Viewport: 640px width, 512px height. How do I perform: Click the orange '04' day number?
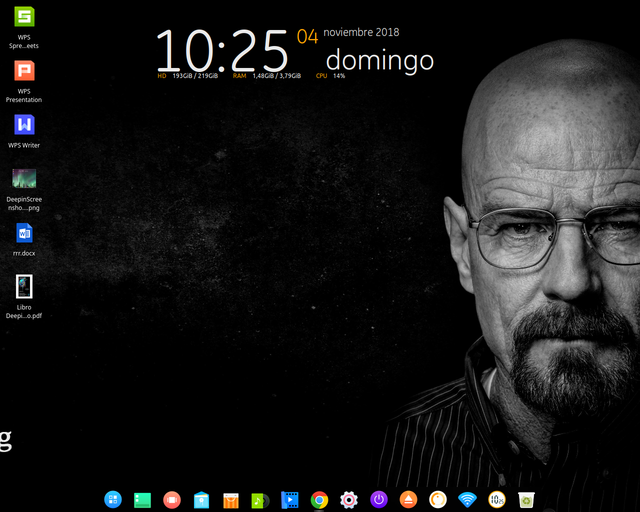coord(307,37)
